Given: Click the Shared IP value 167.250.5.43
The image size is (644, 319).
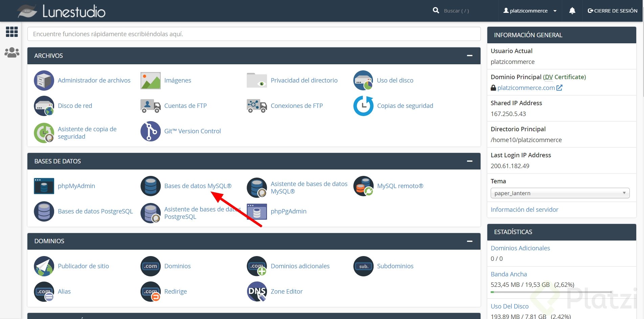Looking at the screenshot, I should coord(508,114).
